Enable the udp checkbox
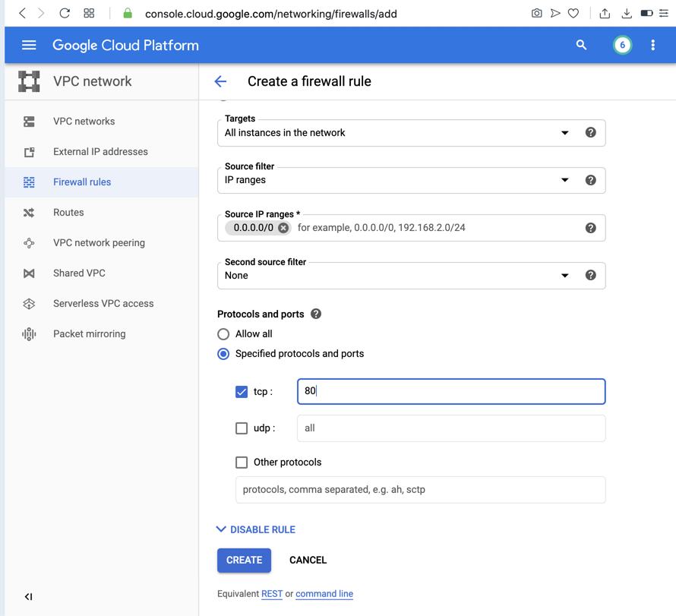The image size is (676, 616). [x=242, y=428]
